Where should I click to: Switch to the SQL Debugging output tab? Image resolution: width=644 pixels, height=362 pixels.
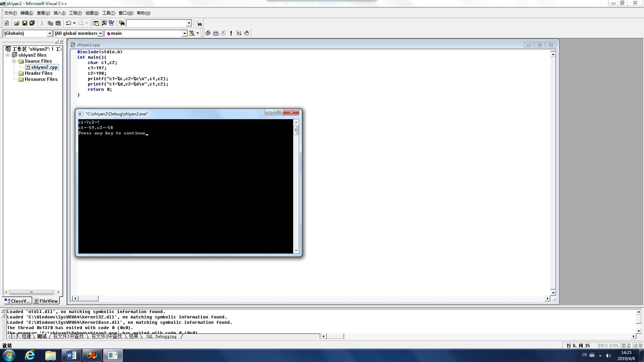pos(161,336)
